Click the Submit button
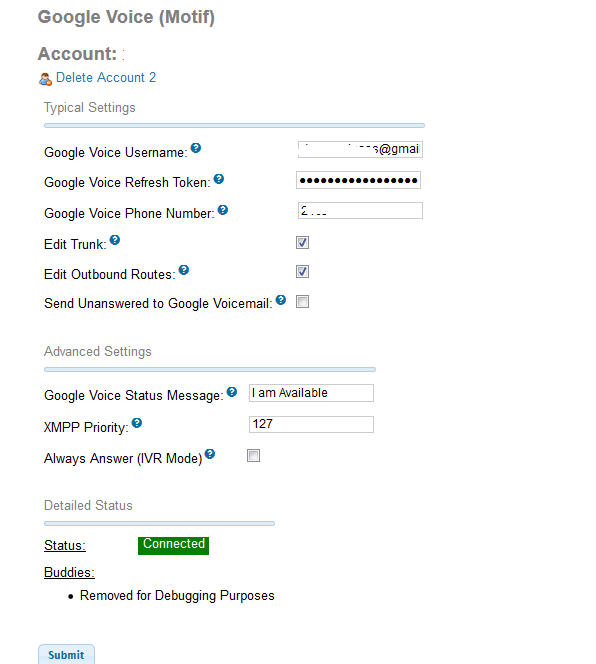Viewport: 596px width, 664px height. (67, 654)
